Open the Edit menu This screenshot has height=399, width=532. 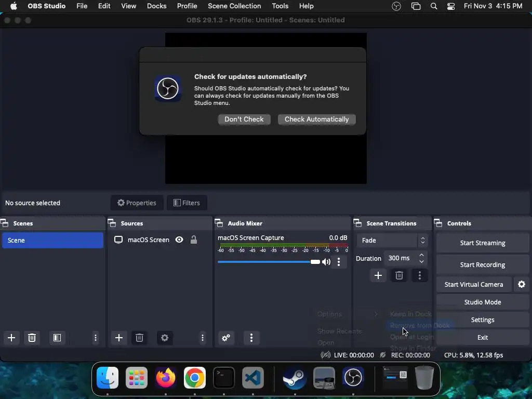[104, 6]
